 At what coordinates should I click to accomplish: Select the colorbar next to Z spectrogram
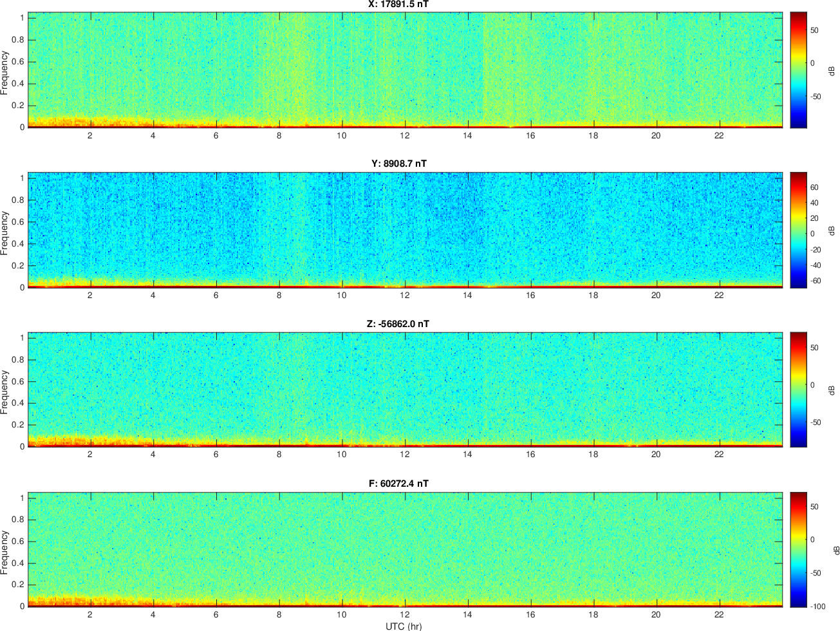tap(798, 390)
